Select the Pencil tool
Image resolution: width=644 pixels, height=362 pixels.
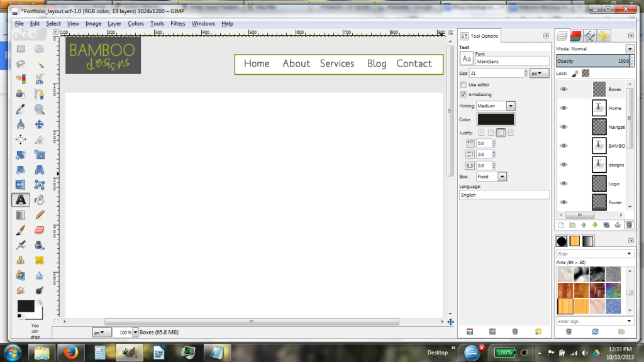40,214
